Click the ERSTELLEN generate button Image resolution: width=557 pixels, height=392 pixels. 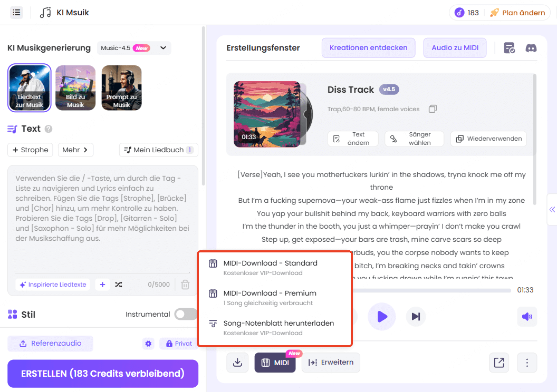click(x=102, y=373)
